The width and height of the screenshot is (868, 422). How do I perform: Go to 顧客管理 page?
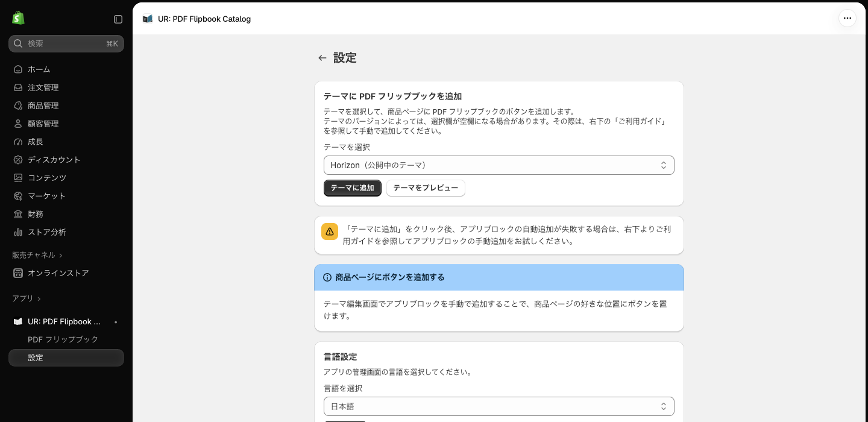tap(66, 124)
